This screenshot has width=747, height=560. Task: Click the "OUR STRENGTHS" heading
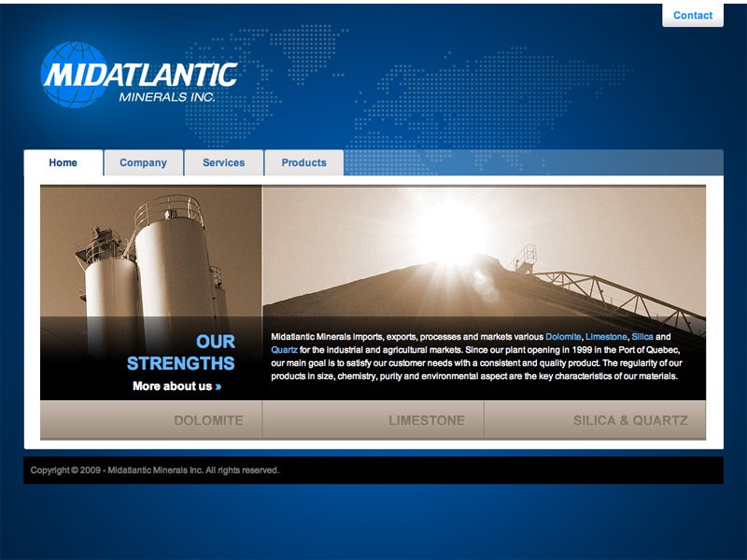(x=181, y=352)
